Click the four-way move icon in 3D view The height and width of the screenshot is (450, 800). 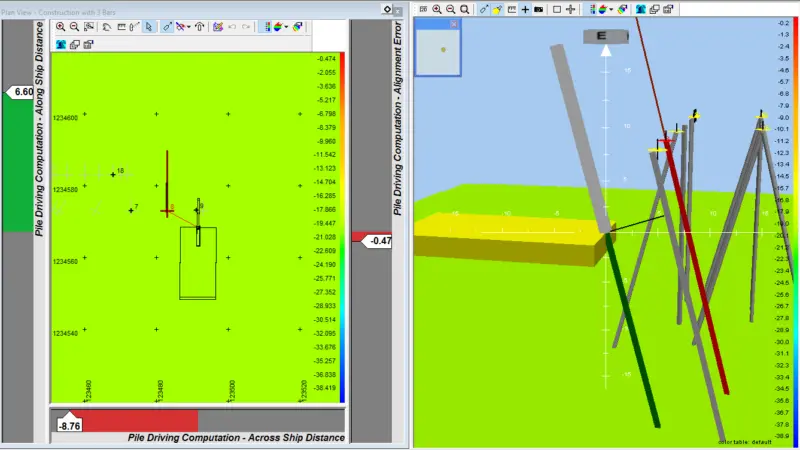(571, 9)
